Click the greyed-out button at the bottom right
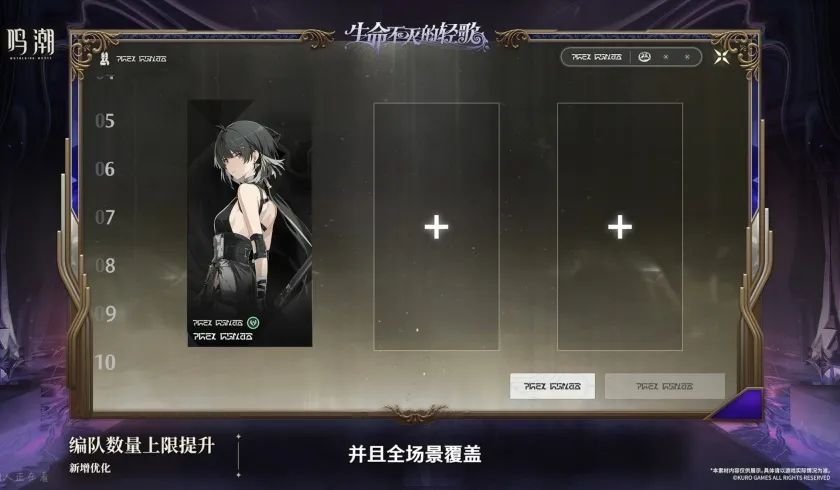This screenshot has height=490, width=840. point(665,386)
